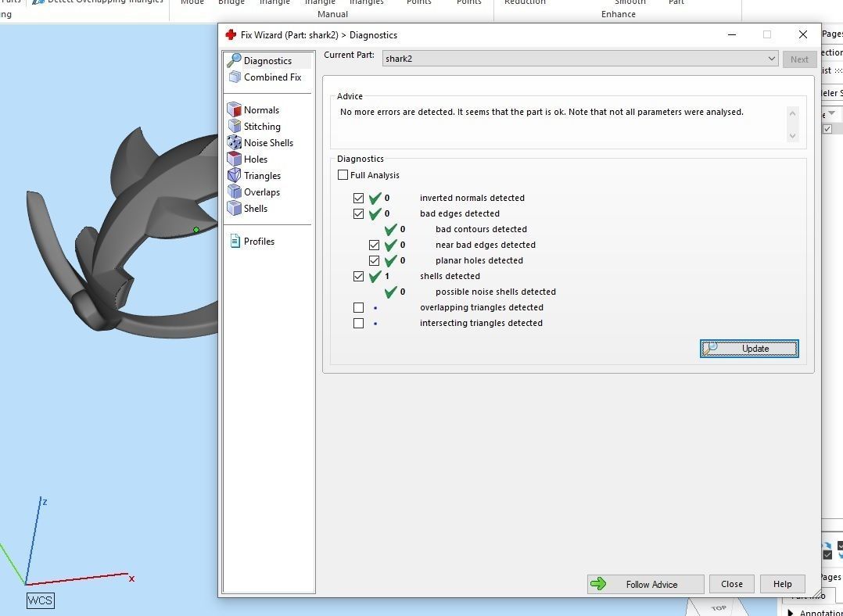Click the WCS label in the viewport
This screenshot has height=616, width=843.
[41, 600]
